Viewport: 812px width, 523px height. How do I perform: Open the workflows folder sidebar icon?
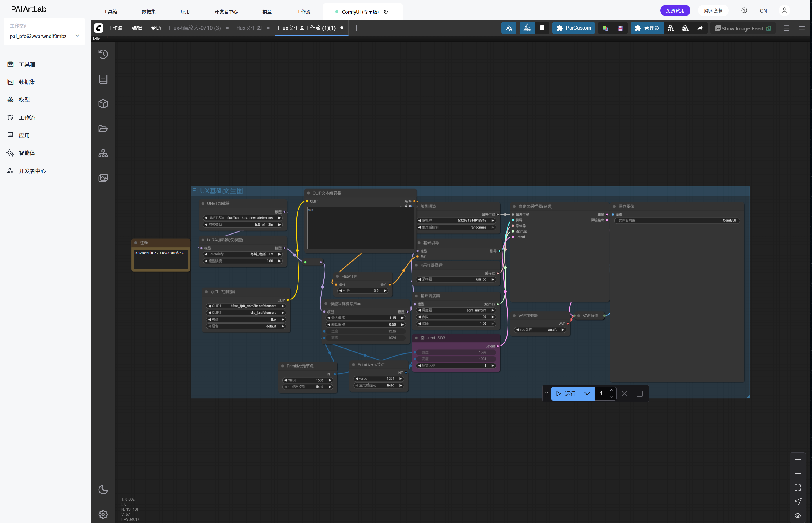point(103,129)
